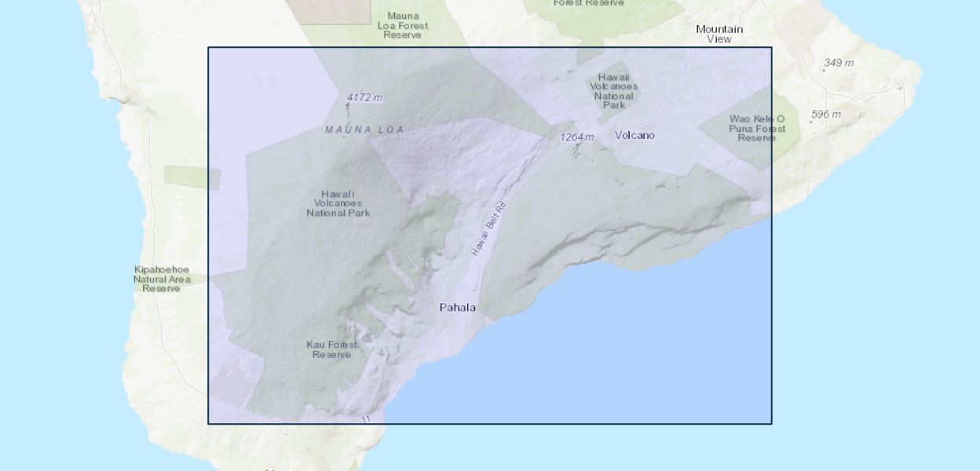Click the top-left corner of the extent rectangle
Image resolution: width=980 pixels, height=471 pixels.
(208, 47)
